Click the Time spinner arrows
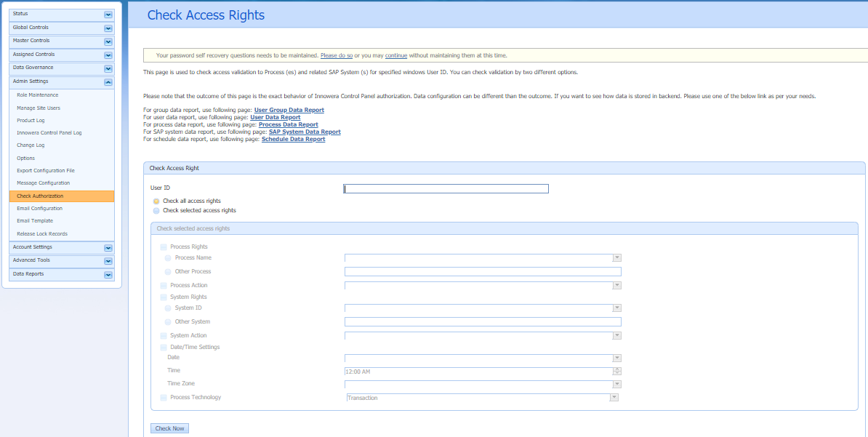Screen dimensions: 868x437 pos(616,371)
